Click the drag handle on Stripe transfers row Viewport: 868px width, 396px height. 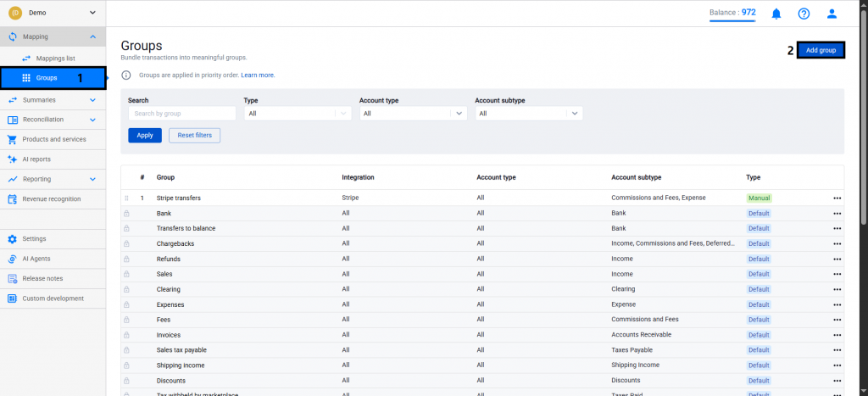click(x=127, y=198)
